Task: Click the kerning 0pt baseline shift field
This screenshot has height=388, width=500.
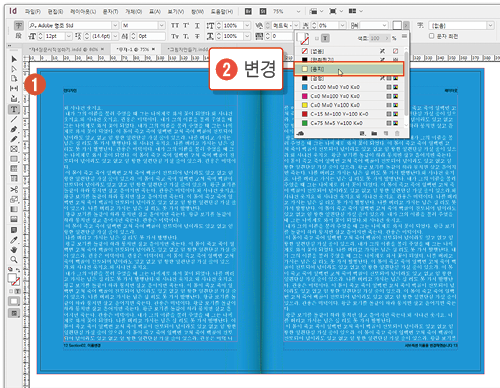Action: (151, 36)
